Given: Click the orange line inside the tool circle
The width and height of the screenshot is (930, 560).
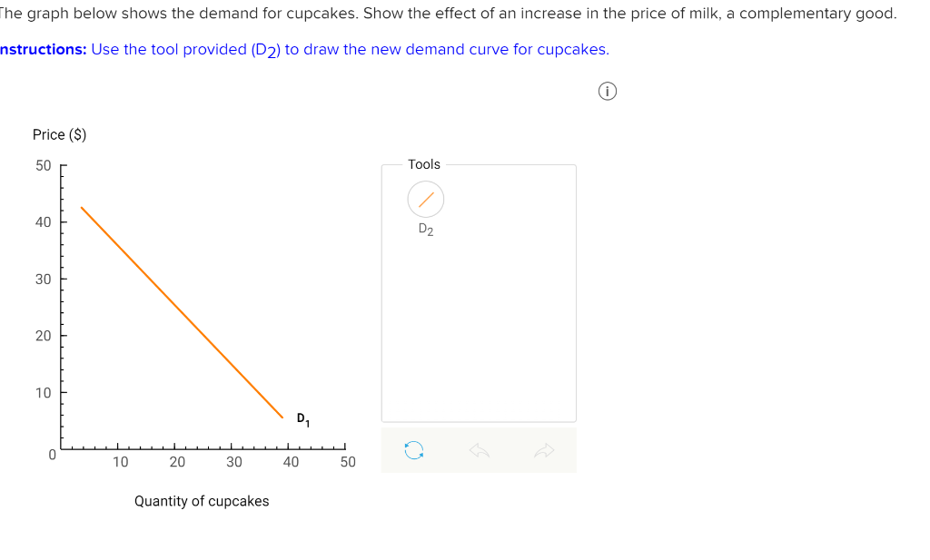Looking at the screenshot, I should 425,199.
